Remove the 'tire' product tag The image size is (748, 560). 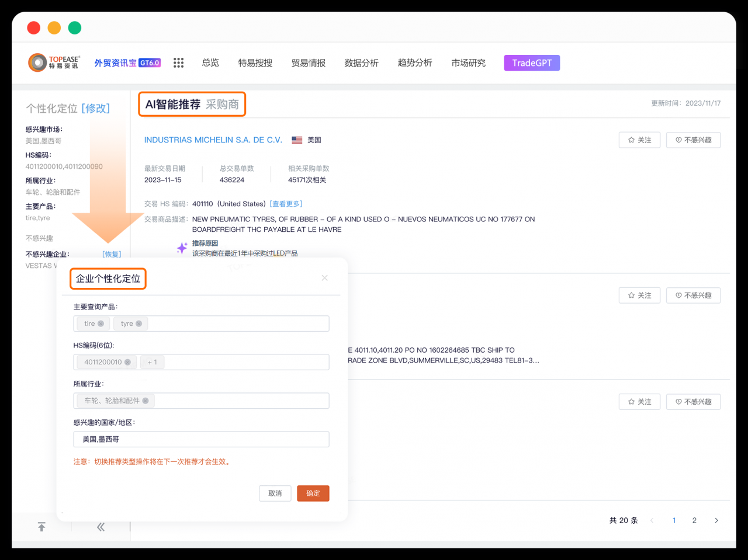(x=101, y=324)
